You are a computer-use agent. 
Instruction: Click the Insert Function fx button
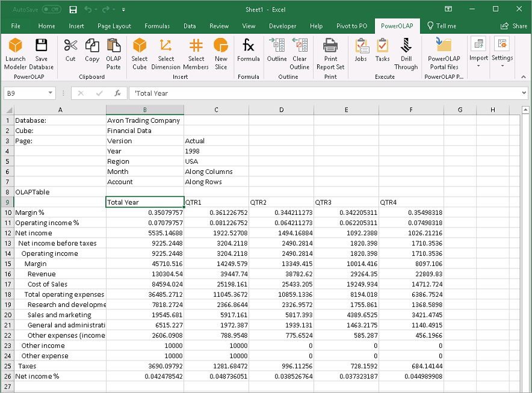pos(117,93)
